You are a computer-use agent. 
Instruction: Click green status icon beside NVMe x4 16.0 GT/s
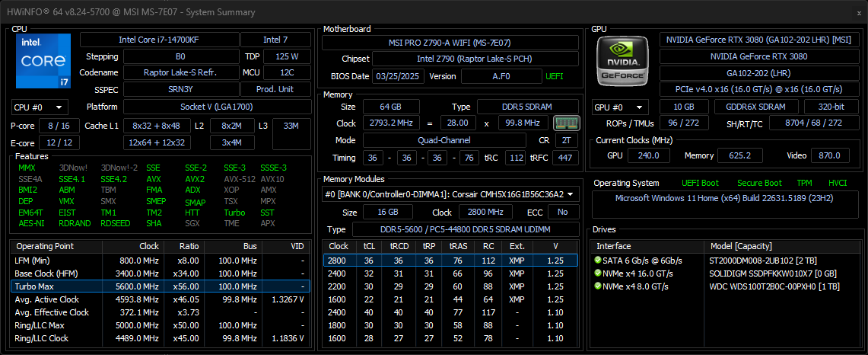(597, 273)
